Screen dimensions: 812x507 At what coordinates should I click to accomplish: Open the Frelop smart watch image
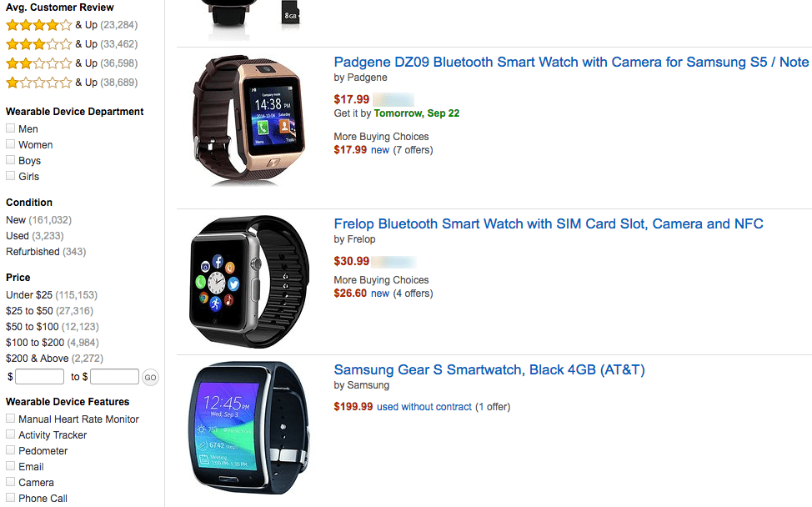[249, 282]
